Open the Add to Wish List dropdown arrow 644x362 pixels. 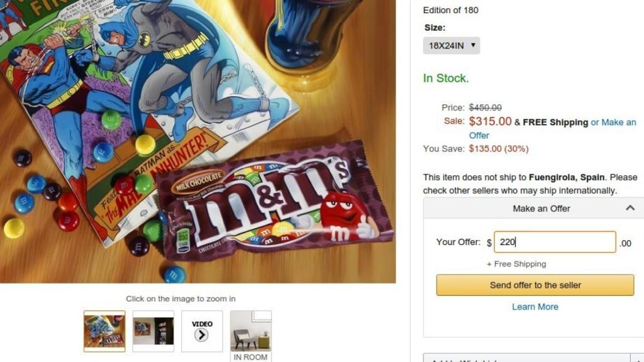point(638,358)
